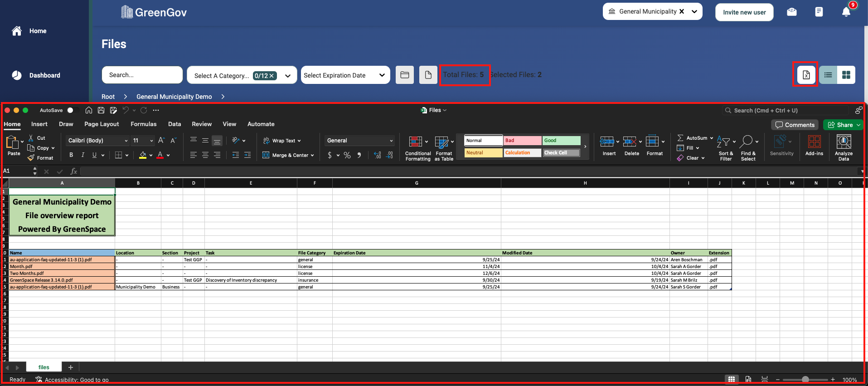
Task: Click the Comments button
Action: click(795, 125)
